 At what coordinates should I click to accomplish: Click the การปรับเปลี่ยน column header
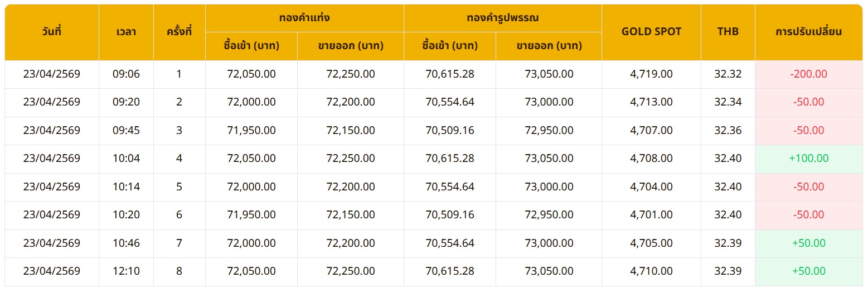pyautogui.click(x=808, y=32)
